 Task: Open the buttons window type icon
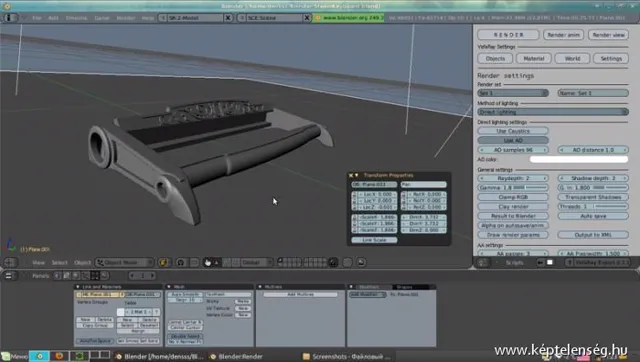(8, 276)
